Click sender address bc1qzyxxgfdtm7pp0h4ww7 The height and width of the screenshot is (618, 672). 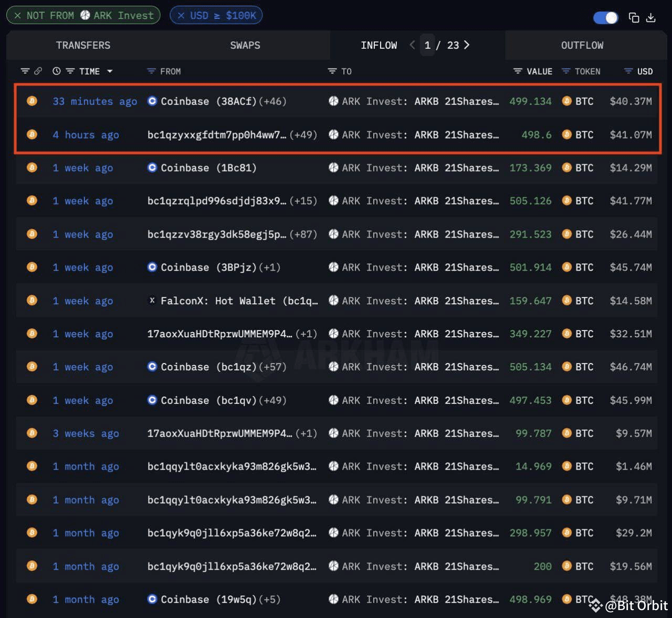[217, 135]
